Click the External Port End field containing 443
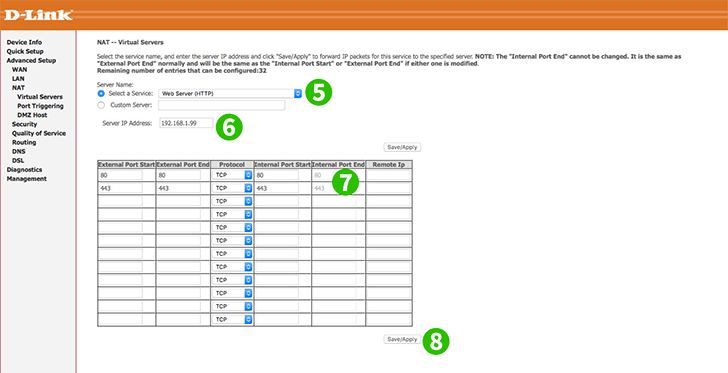Viewport: 728px width, 373px height. coord(179,188)
